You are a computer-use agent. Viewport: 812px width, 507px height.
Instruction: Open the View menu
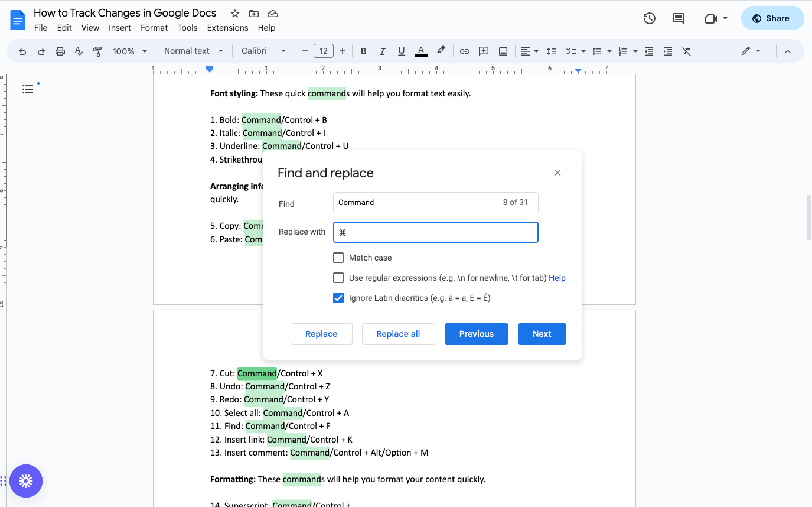point(90,28)
